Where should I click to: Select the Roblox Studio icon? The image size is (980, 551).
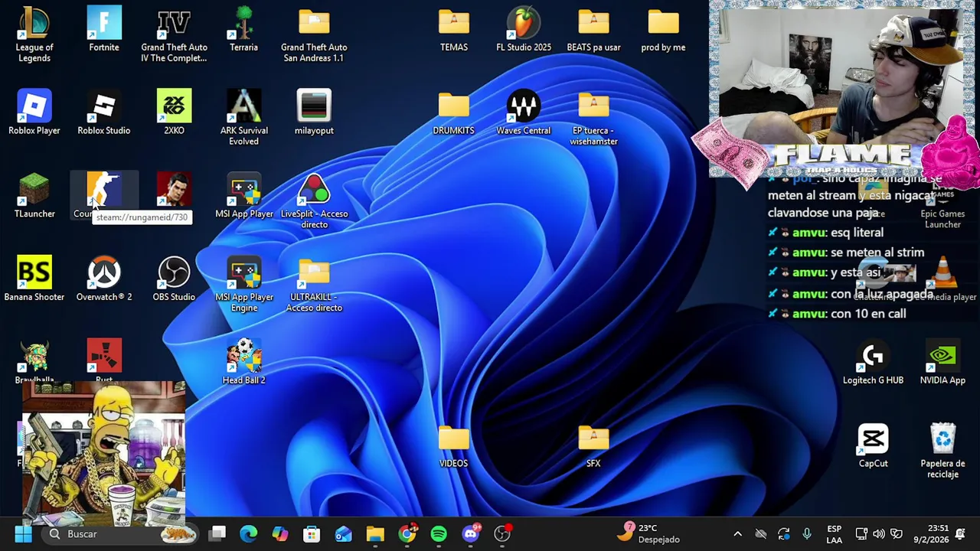pyautogui.click(x=104, y=112)
